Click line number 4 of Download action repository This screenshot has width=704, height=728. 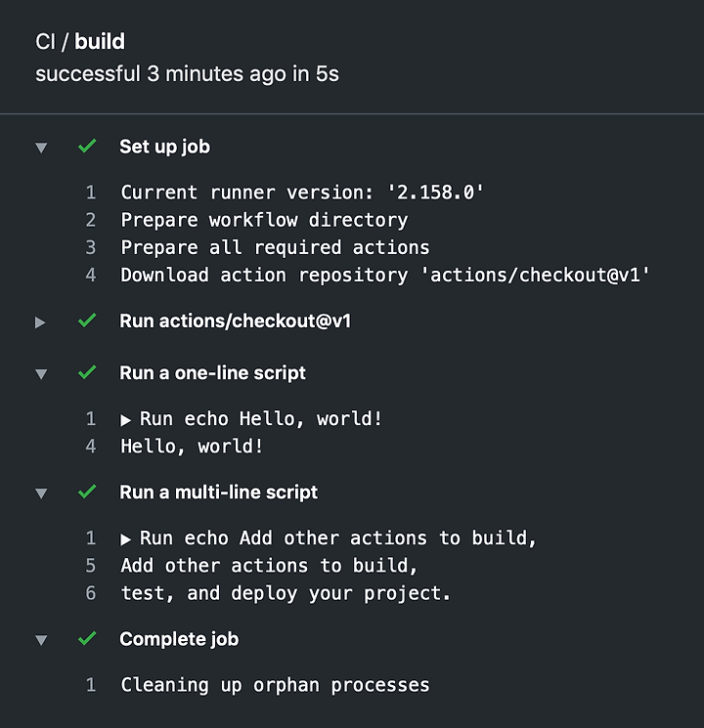tap(91, 275)
